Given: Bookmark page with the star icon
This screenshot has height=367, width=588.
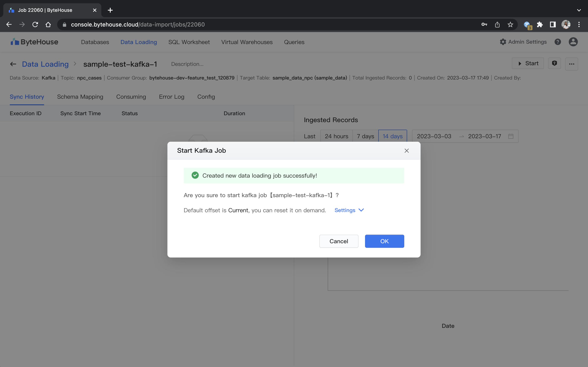Looking at the screenshot, I should [510, 24].
